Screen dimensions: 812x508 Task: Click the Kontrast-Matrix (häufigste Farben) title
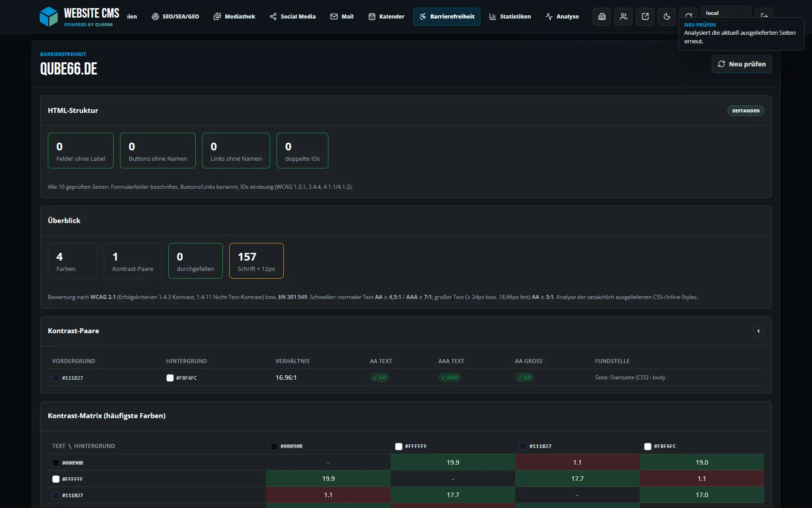pos(106,416)
